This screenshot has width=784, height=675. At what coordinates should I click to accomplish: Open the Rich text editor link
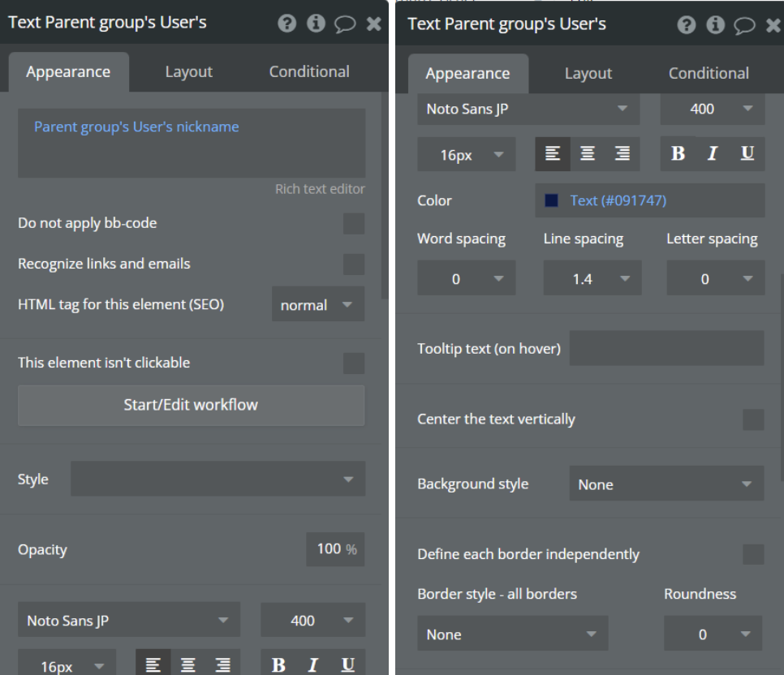point(320,189)
